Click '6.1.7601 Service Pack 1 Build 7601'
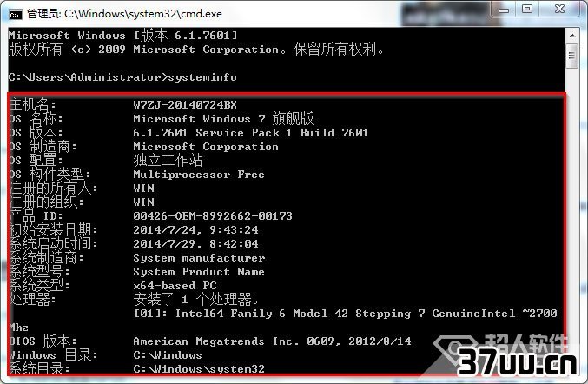Image resolution: width=588 pixels, height=384 pixels. [x=251, y=133]
